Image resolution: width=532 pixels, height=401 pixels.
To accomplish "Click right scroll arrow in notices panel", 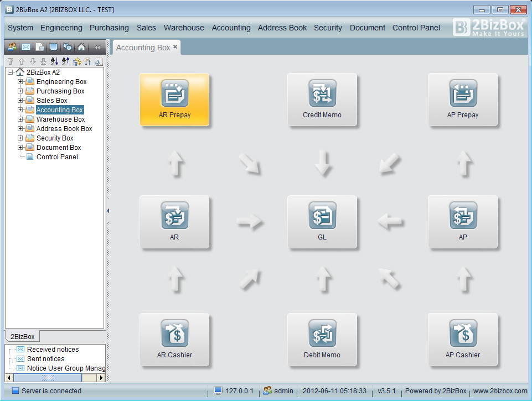I will pos(101,378).
